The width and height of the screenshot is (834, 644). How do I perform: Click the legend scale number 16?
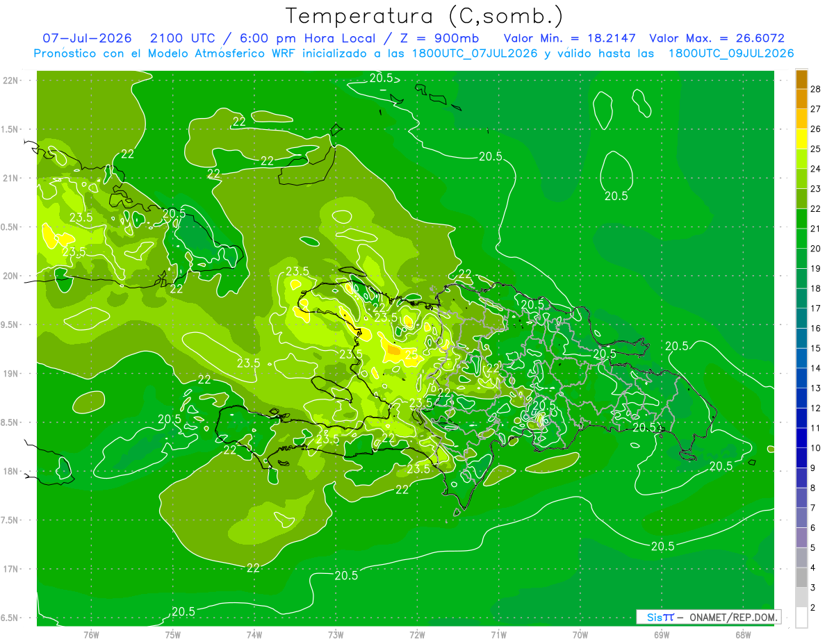(x=816, y=328)
